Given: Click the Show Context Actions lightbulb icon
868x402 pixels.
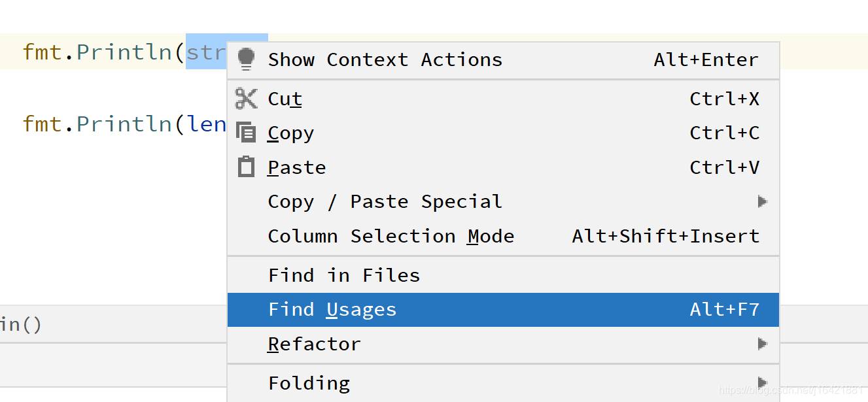Looking at the screenshot, I should [x=246, y=59].
